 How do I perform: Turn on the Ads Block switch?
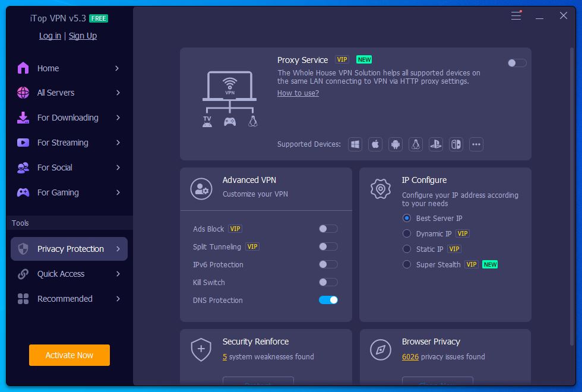click(328, 229)
